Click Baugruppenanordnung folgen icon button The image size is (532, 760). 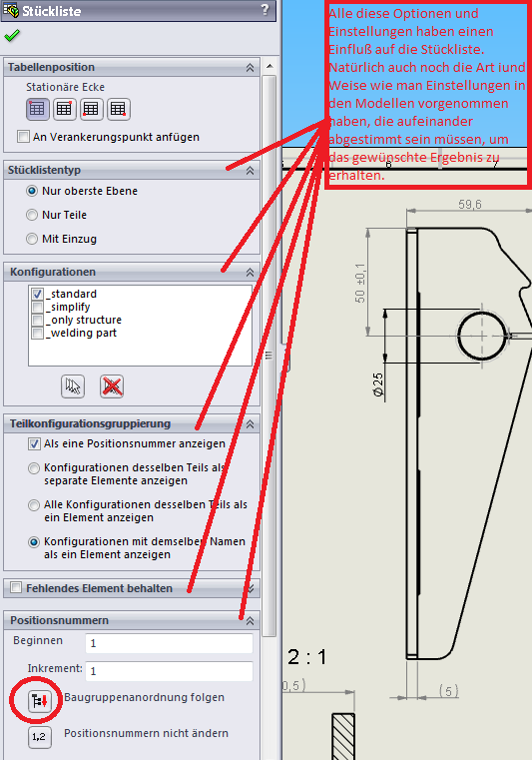click(39, 701)
